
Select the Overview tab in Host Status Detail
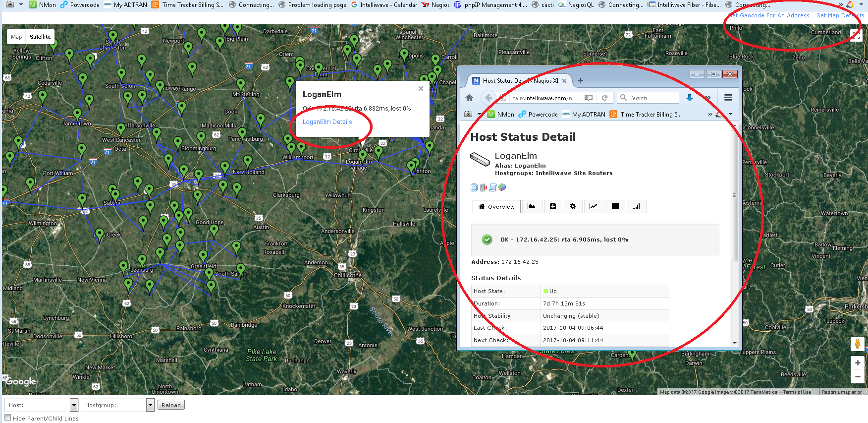(x=496, y=207)
